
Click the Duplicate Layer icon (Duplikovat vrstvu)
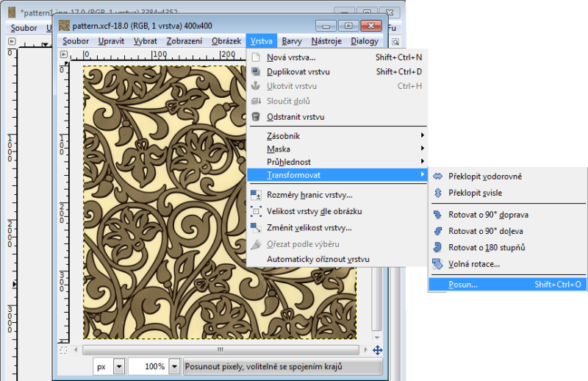pos(256,71)
